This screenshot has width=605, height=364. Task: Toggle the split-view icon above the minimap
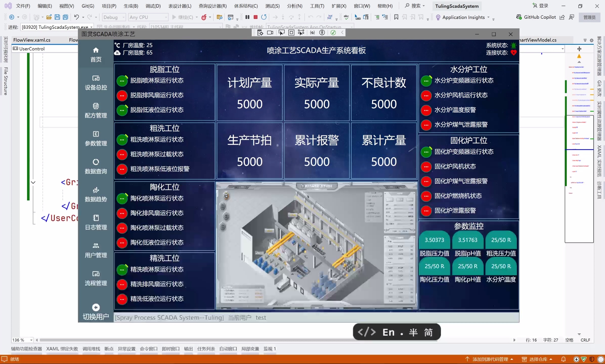coord(579,49)
